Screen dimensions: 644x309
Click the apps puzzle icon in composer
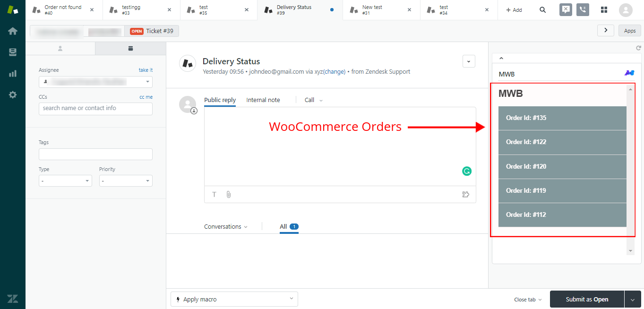tap(466, 194)
